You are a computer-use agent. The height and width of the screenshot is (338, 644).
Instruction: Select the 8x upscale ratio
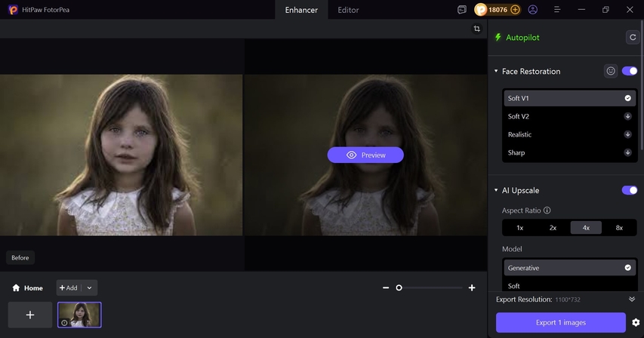(619, 227)
